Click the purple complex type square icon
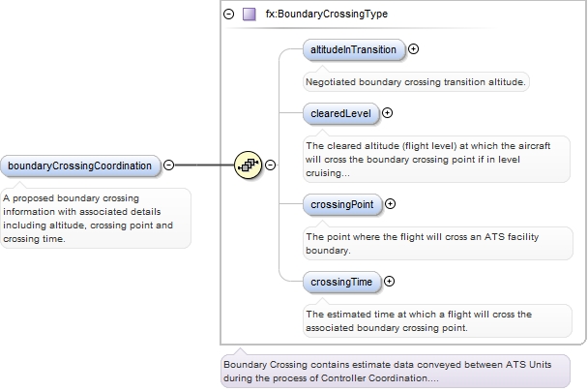This screenshot has height=391, width=588. pos(250,15)
